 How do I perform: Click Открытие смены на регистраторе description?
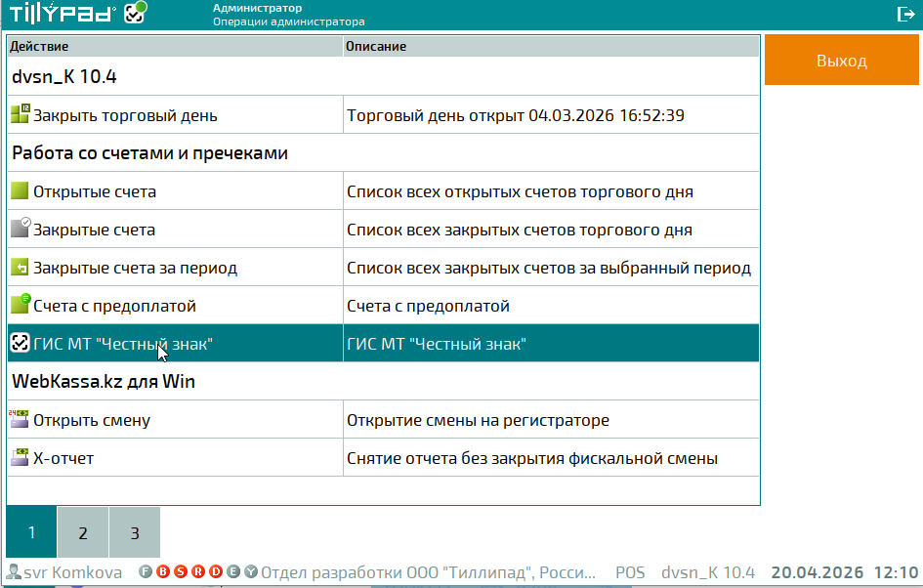coord(551,420)
